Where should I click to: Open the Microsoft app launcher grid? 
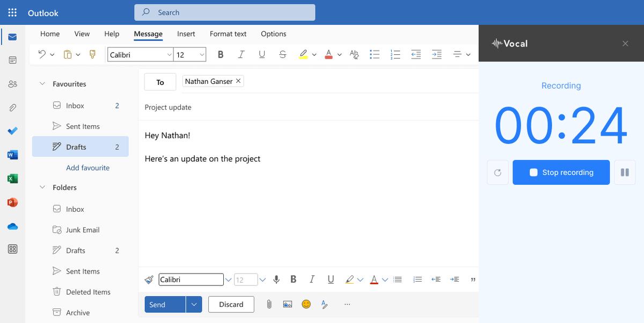pyautogui.click(x=13, y=12)
